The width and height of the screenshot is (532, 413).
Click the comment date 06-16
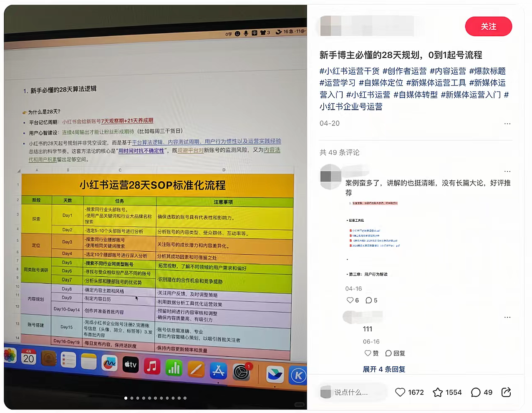pos(371,341)
